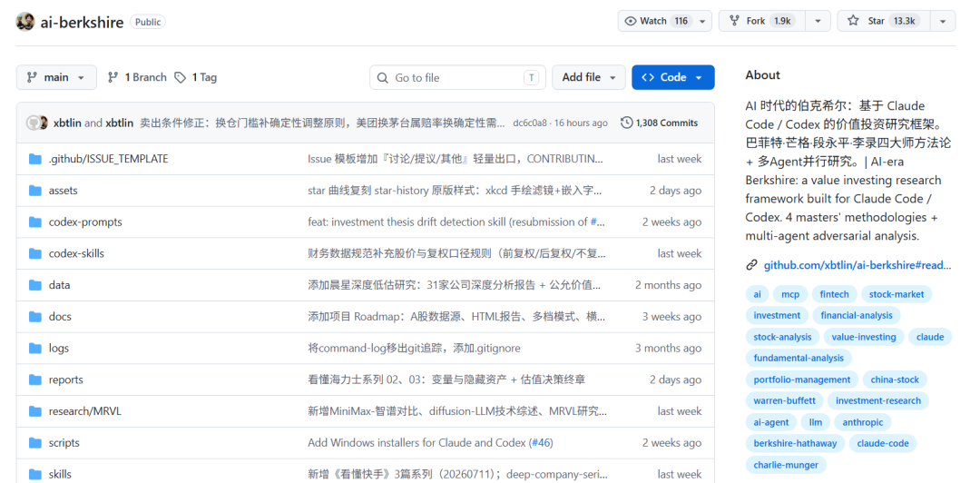Click the tag icon next to 1 Tag
The height and width of the screenshot is (483, 980).
pyautogui.click(x=180, y=77)
